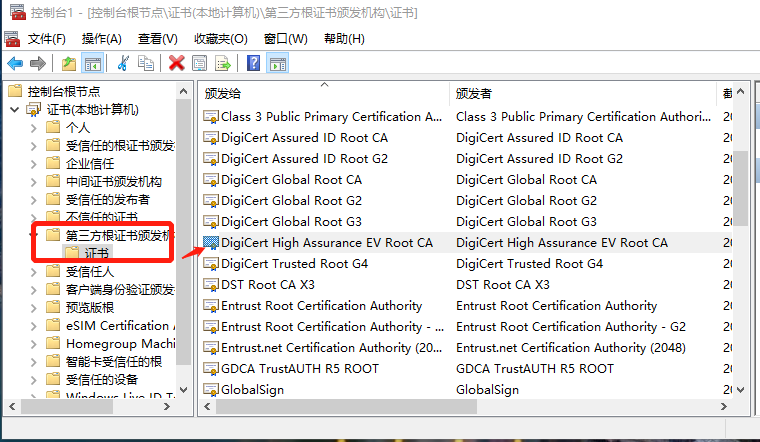This screenshot has width=760, height=442.
Task: Sort by the 颁发者 column header
Action: pos(474,93)
